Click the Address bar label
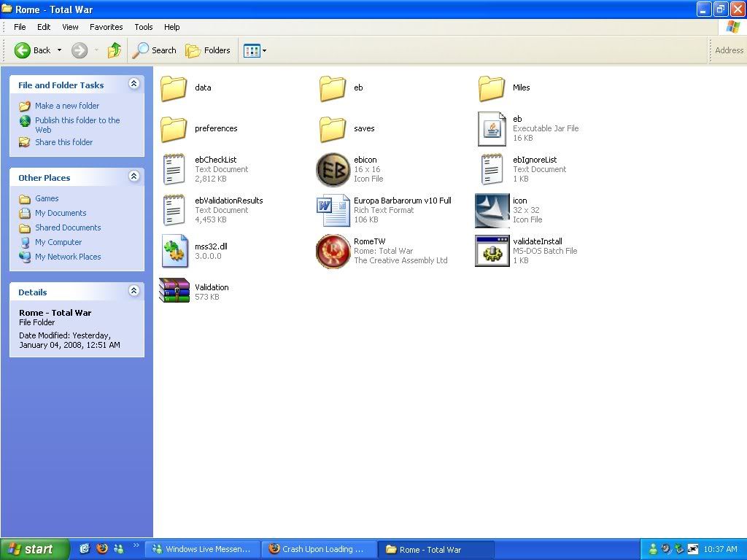Viewport: 747px width, 560px height. [x=729, y=50]
